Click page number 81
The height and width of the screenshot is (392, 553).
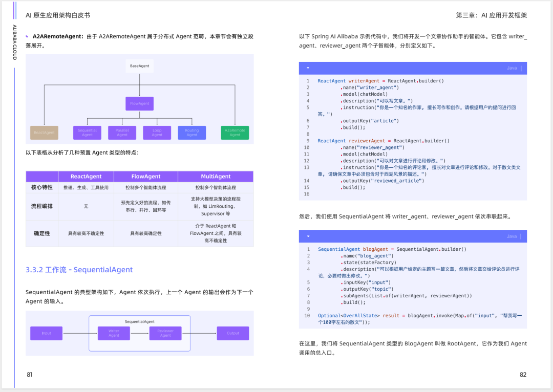pyautogui.click(x=30, y=375)
